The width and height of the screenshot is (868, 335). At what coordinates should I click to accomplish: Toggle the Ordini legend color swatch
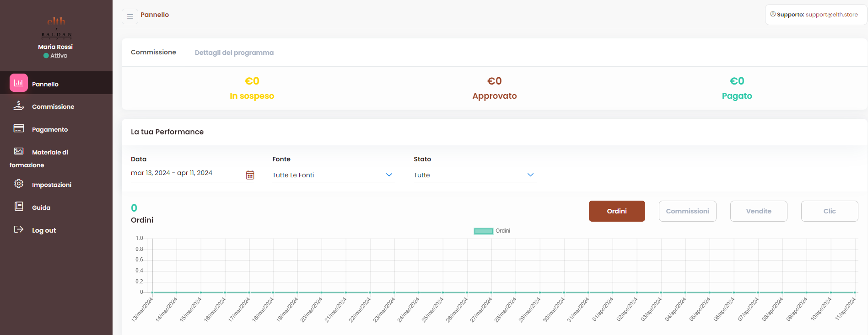click(x=483, y=231)
